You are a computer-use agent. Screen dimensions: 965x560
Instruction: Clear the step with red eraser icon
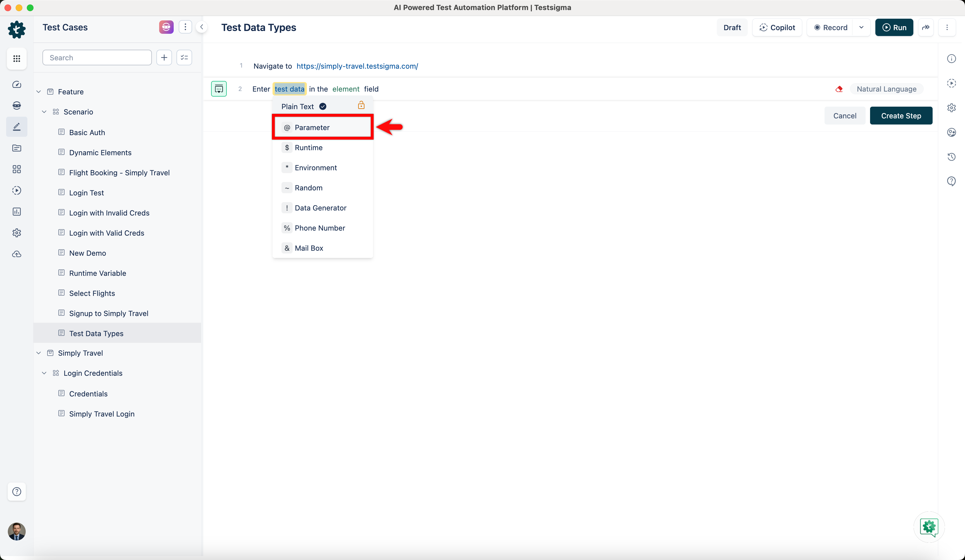pyautogui.click(x=839, y=89)
